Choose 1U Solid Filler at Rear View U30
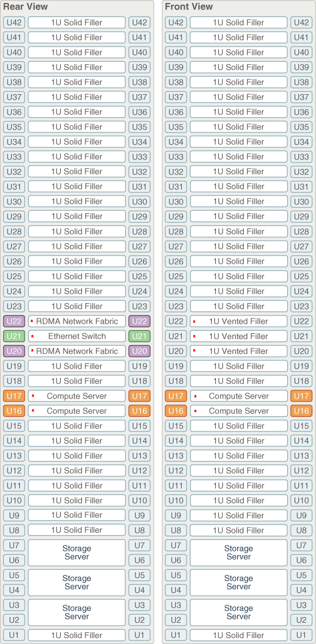 (x=76, y=201)
